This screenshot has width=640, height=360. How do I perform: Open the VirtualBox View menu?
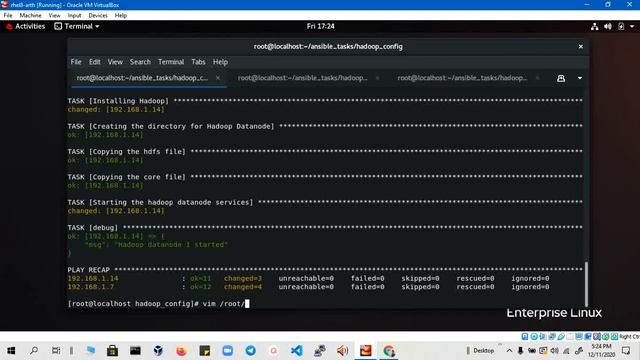click(x=54, y=16)
